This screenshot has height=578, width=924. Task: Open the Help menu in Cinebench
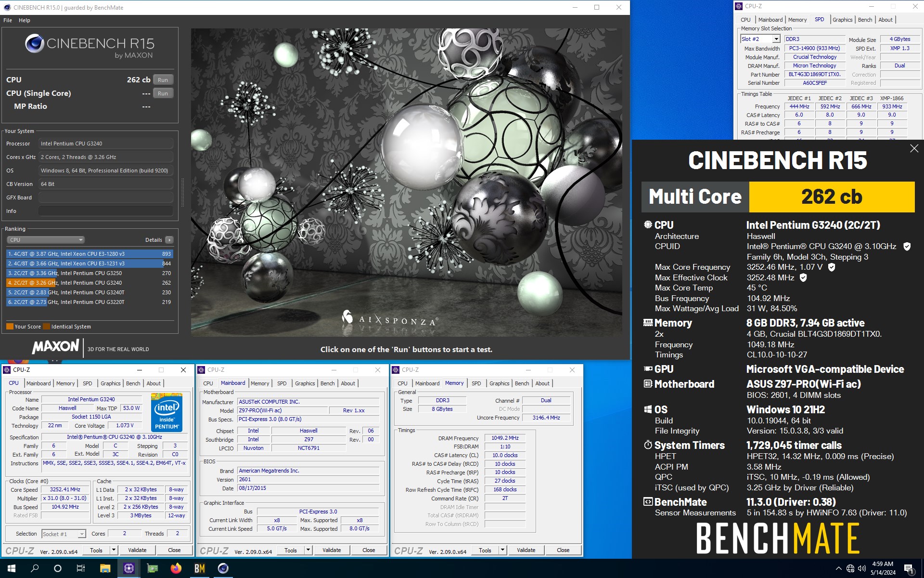click(25, 20)
